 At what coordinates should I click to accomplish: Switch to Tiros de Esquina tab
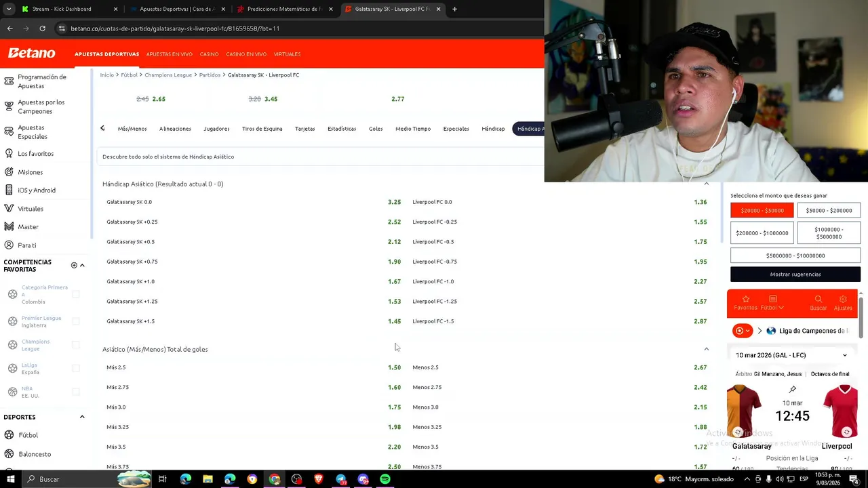click(x=262, y=129)
